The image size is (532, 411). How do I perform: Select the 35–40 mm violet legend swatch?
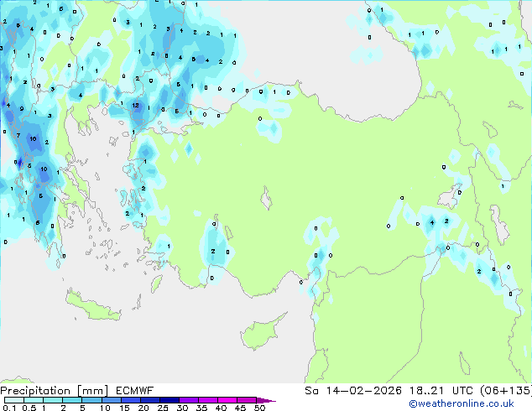(x=207, y=400)
